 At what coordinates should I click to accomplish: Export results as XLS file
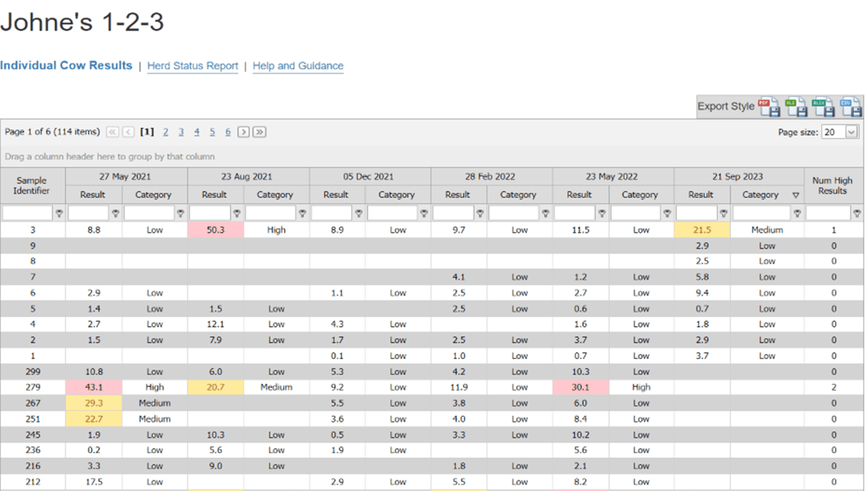tap(796, 106)
